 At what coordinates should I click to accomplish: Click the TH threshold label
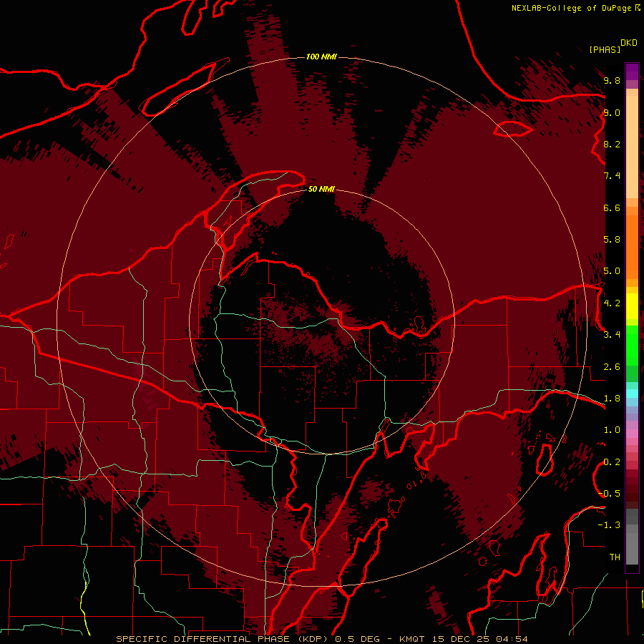point(615,557)
